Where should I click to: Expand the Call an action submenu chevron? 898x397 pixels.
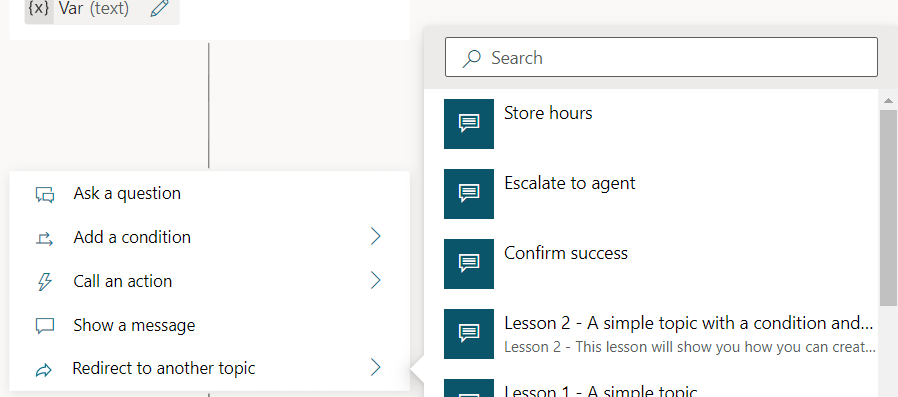pyautogui.click(x=376, y=281)
